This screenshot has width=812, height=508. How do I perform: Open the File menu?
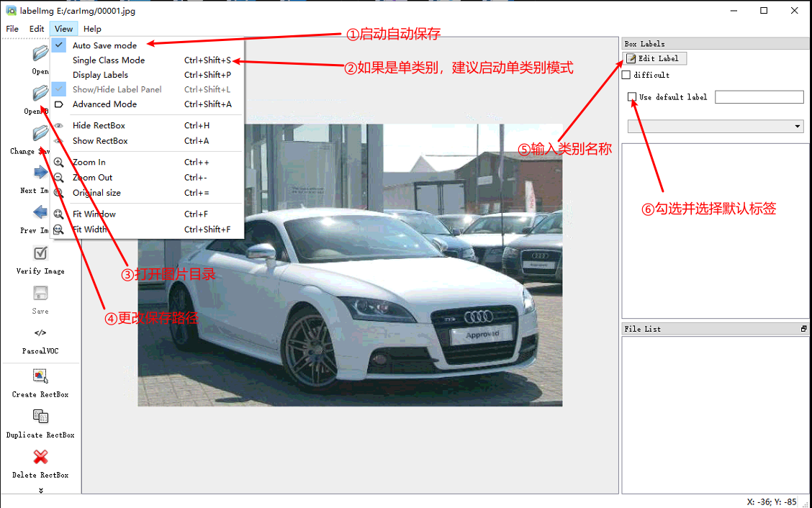click(12, 29)
